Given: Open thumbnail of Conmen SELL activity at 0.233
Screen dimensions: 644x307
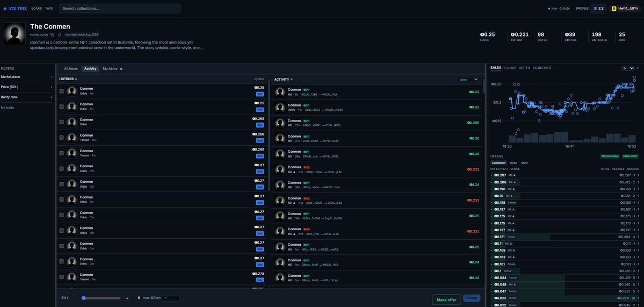Looking at the screenshot, I should [280, 169].
